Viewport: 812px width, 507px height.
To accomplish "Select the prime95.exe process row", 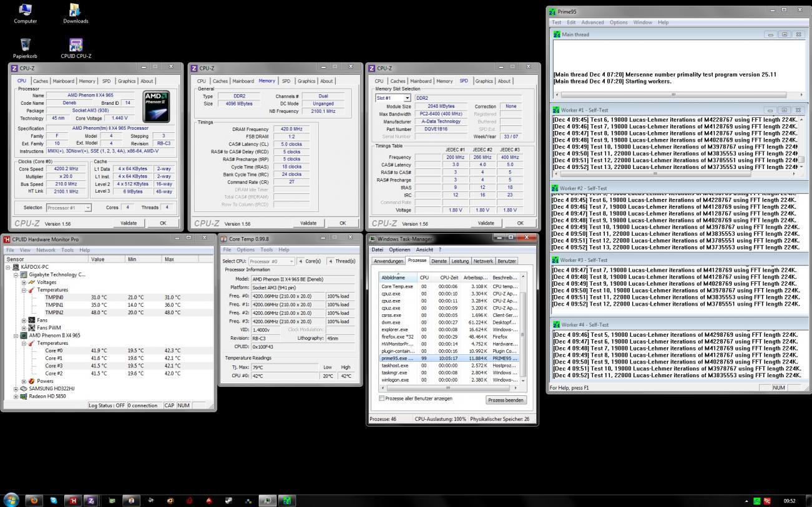I will pyautogui.click(x=449, y=359).
